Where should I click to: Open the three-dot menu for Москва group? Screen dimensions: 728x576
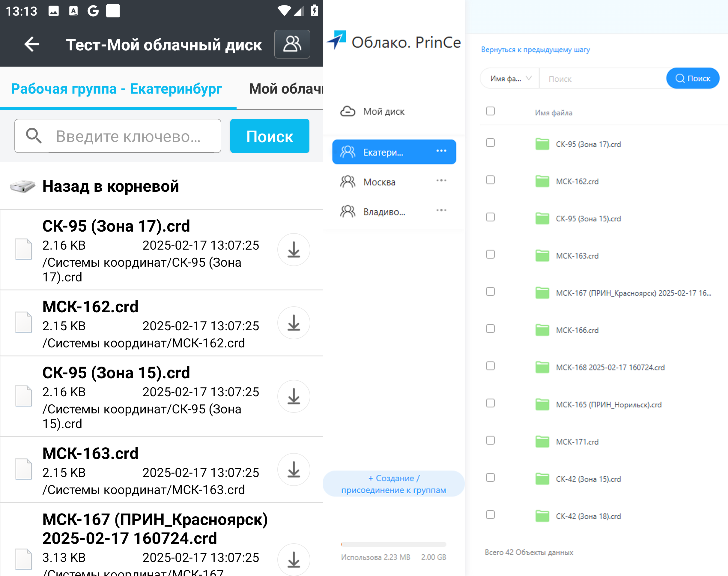pyautogui.click(x=441, y=180)
